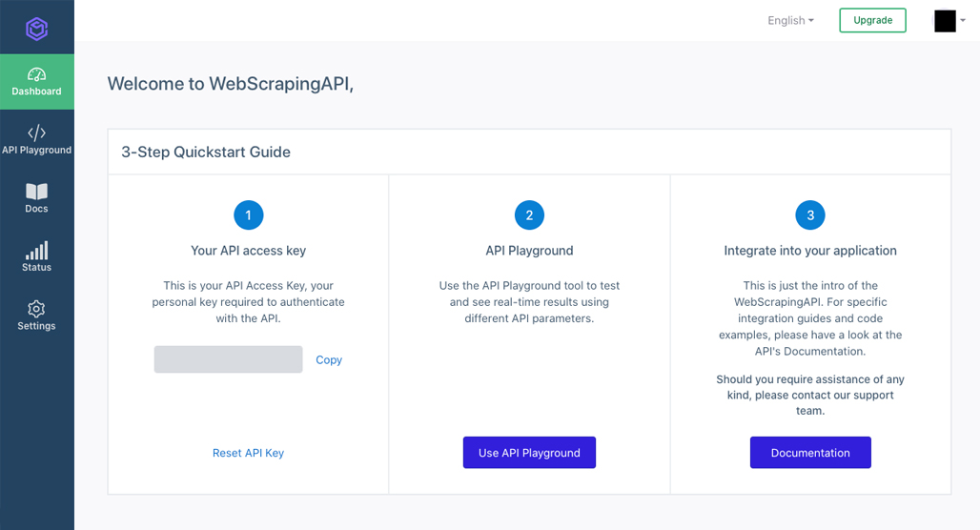Select the Settings sidebar label
Image resolution: width=980 pixels, height=530 pixels.
(x=36, y=326)
